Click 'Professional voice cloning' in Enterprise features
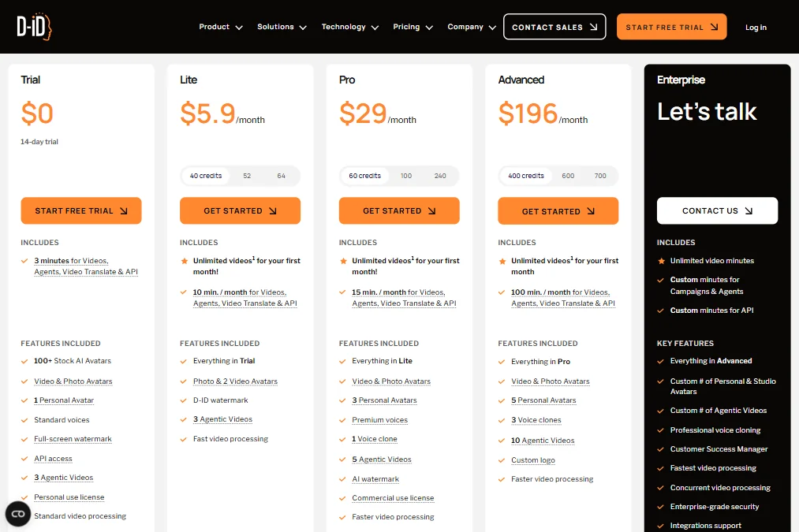This screenshot has width=799, height=532. [x=715, y=430]
